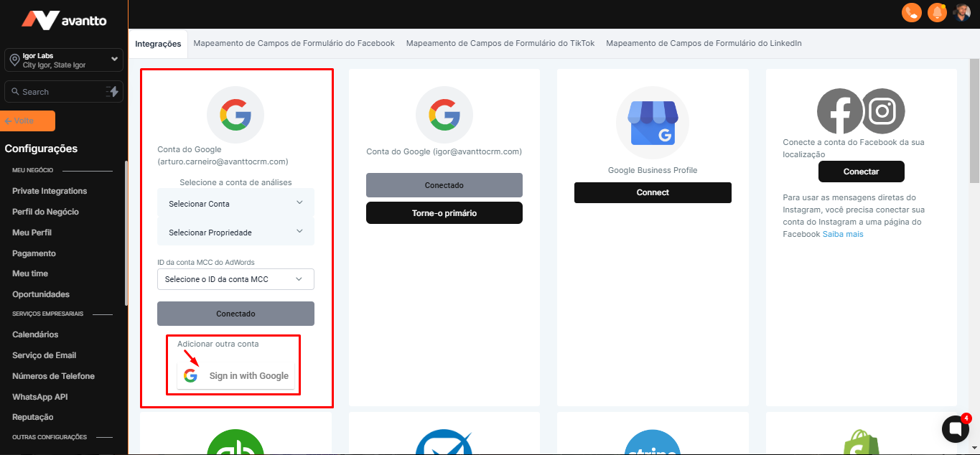Click the Sign in with Google button
Image resolution: width=980 pixels, height=455 pixels.
[x=235, y=376]
